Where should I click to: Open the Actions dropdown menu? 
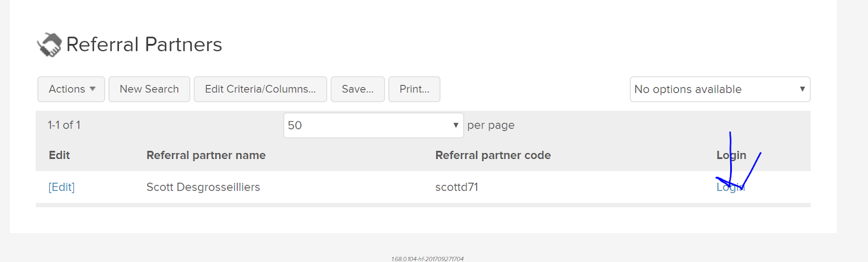pyautogui.click(x=71, y=89)
